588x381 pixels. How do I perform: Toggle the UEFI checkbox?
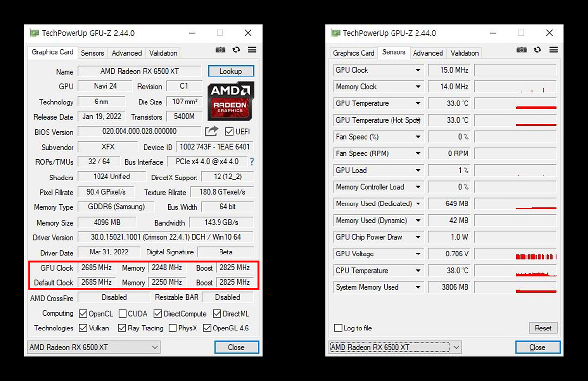[x=229, y=131]
